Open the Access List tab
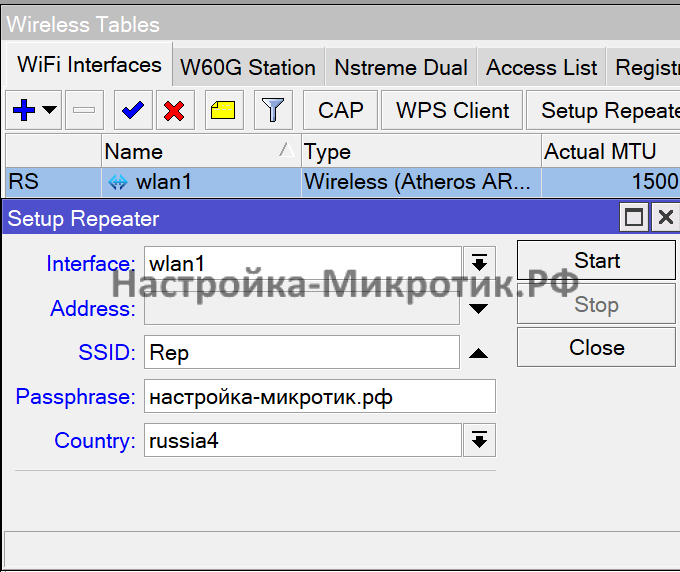 pos(541,68)
